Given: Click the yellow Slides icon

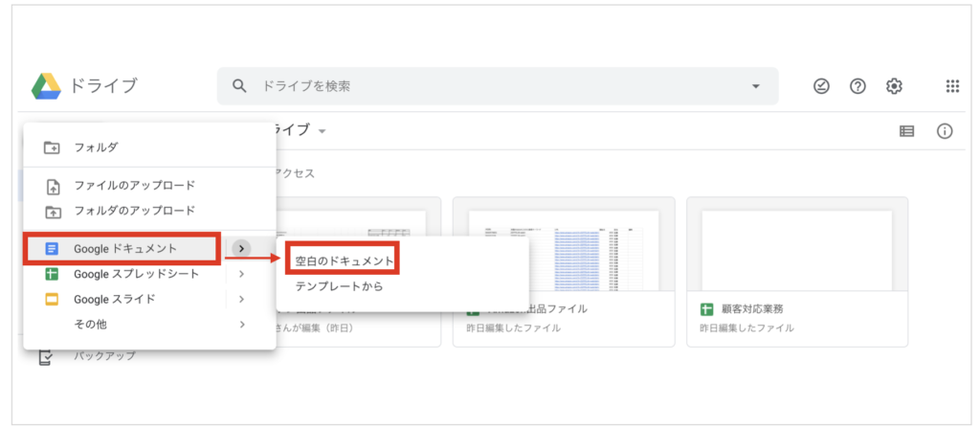Looking at the screenshot, I should pos(52,299).
